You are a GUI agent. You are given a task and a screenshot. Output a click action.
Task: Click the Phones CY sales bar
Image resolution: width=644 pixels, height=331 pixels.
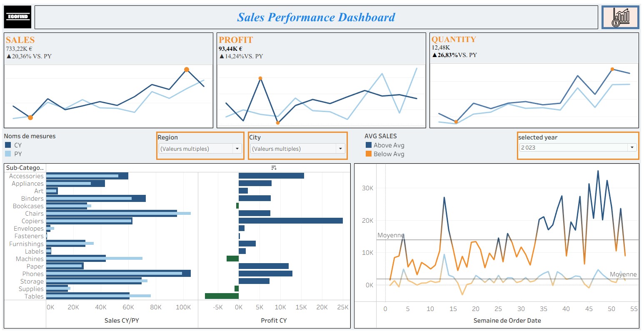pos(118,274)
